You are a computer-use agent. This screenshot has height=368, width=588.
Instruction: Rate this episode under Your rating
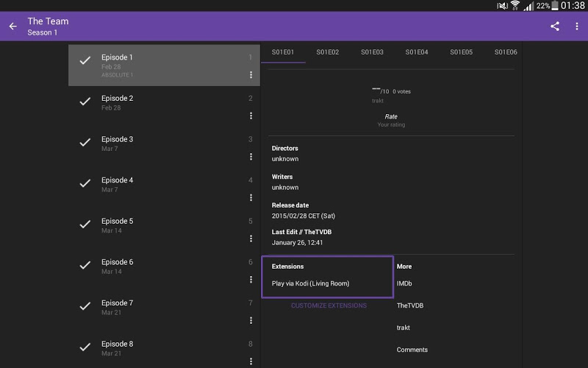click(391, 120)
